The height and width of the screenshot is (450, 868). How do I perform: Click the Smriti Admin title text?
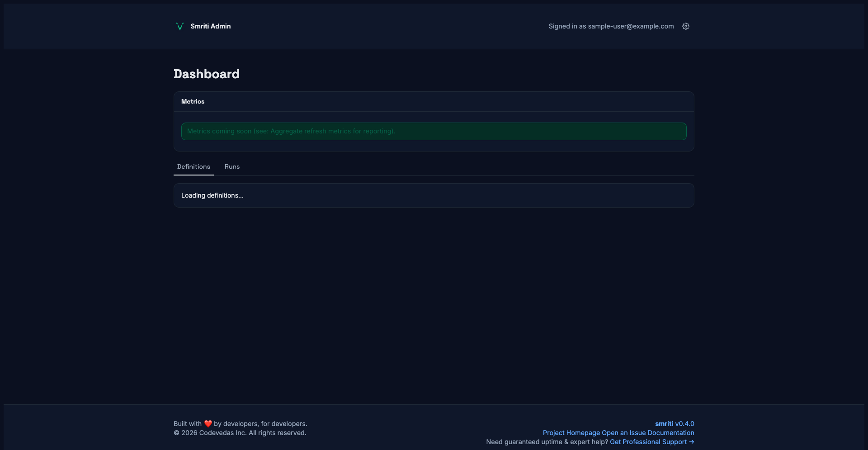coord(210,26)
